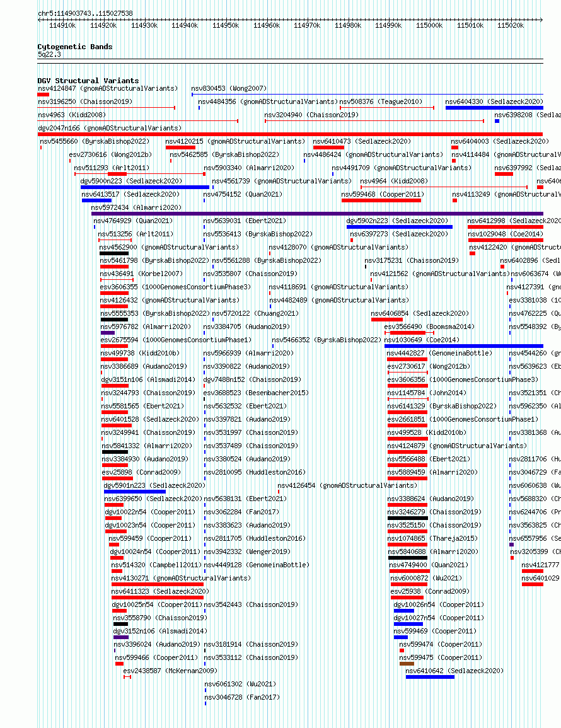Open variant nsv4963 (Kidd2008)
Screen dimensions: 561x728
(71, 115)
